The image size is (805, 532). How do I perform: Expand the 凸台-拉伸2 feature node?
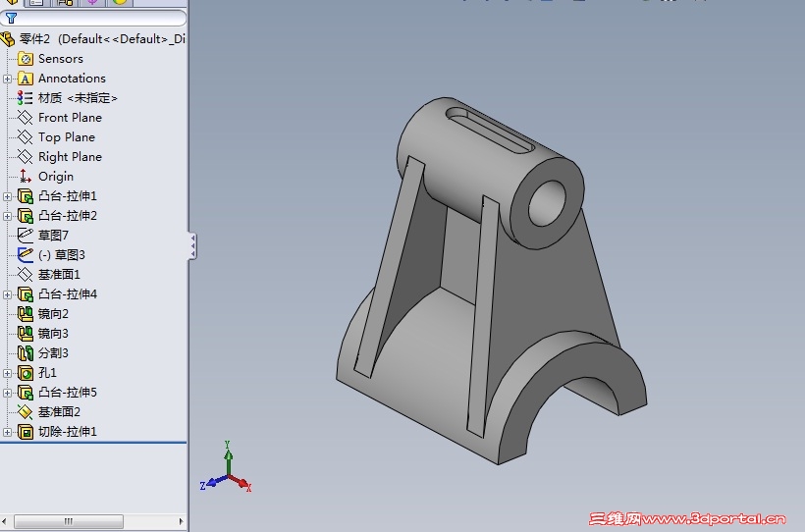pyautogui.click(x=7, y=216)
